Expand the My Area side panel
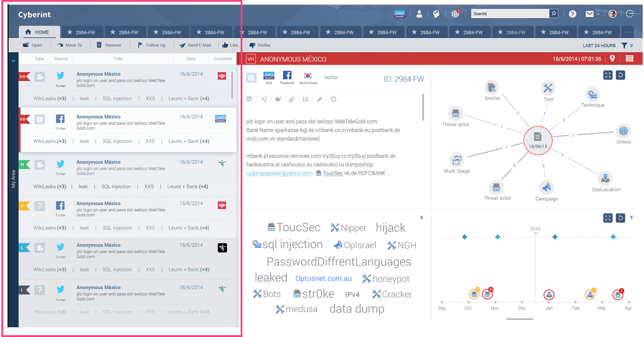The image size is (644, 337). pyautogui.click(x=13, y=61)
